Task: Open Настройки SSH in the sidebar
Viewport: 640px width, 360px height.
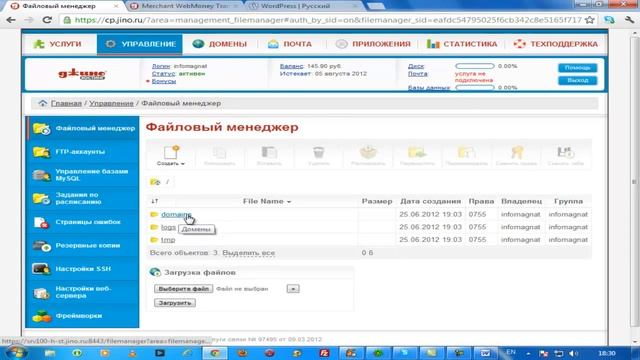Action: [83, 269]
